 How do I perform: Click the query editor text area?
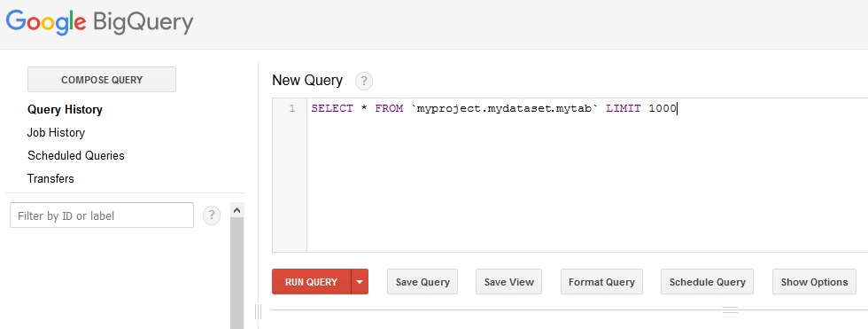tap(587, 175)
